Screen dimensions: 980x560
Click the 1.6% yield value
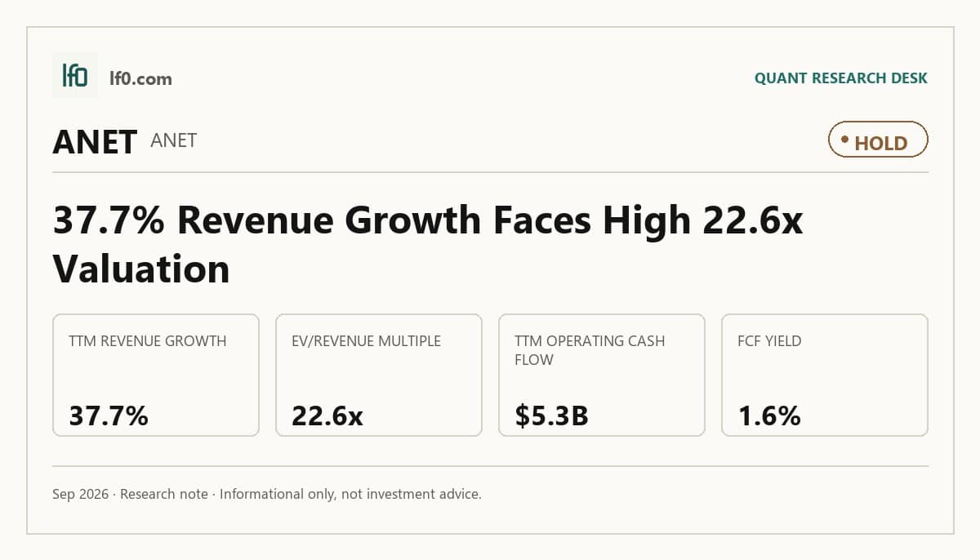coord(770,416)
